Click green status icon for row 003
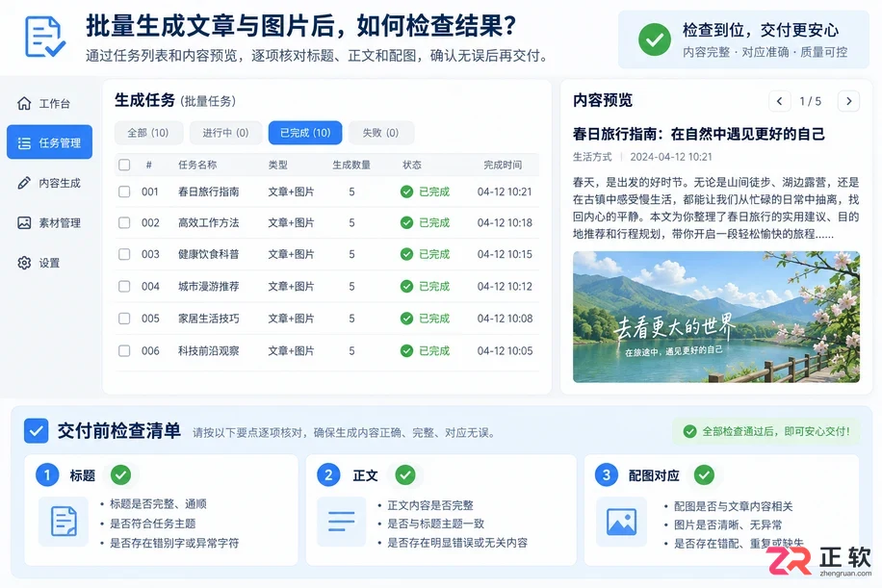Viewport: 882px width, 588px height. (406, 254)
